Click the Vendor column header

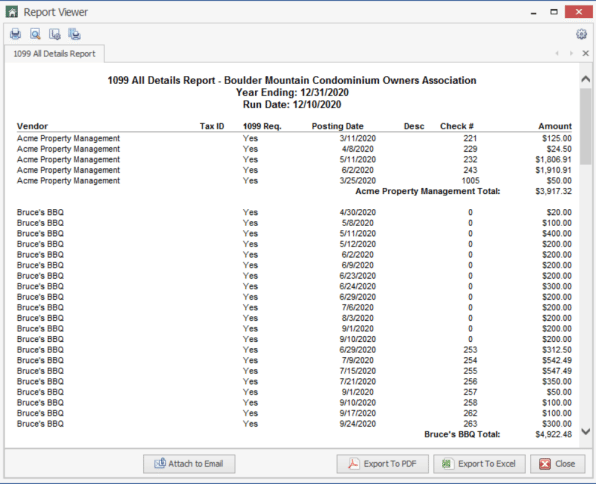32,126
